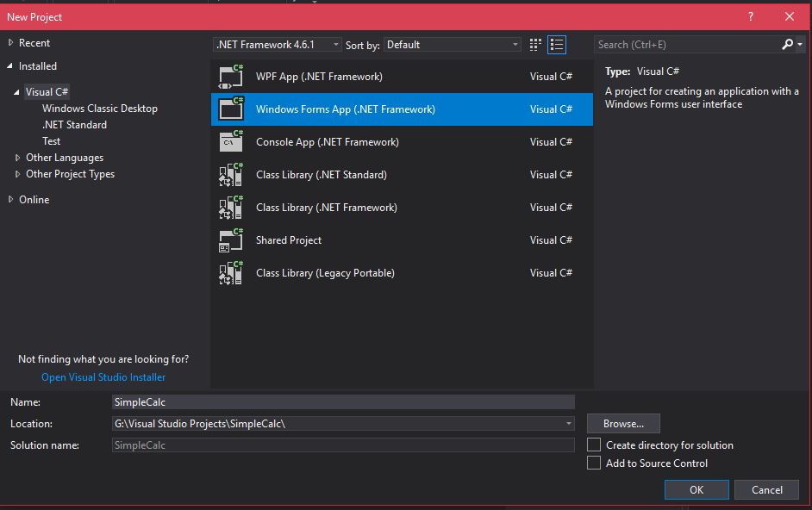Switch to small icons grid view
The height and width of the screenshot is (510, 812).
click(x=535, y=45)
